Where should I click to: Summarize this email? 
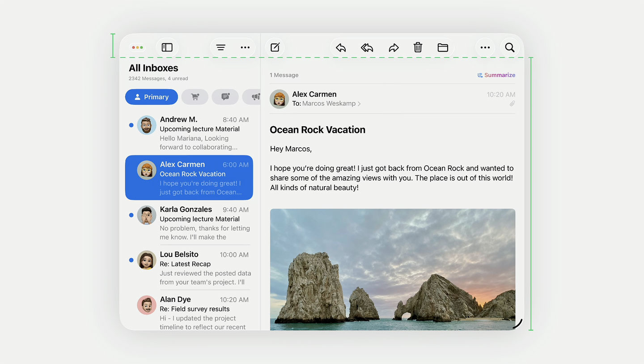tap(496, 75)
